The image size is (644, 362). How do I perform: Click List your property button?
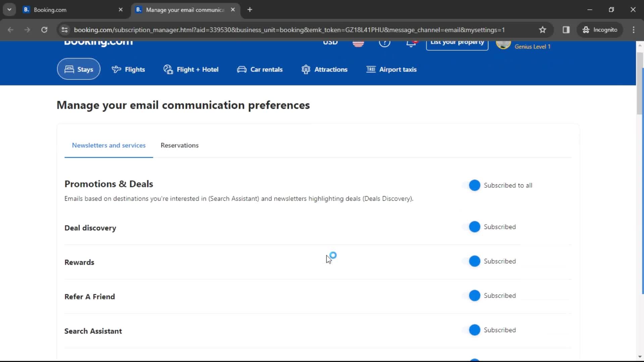[x=457, y=45]
